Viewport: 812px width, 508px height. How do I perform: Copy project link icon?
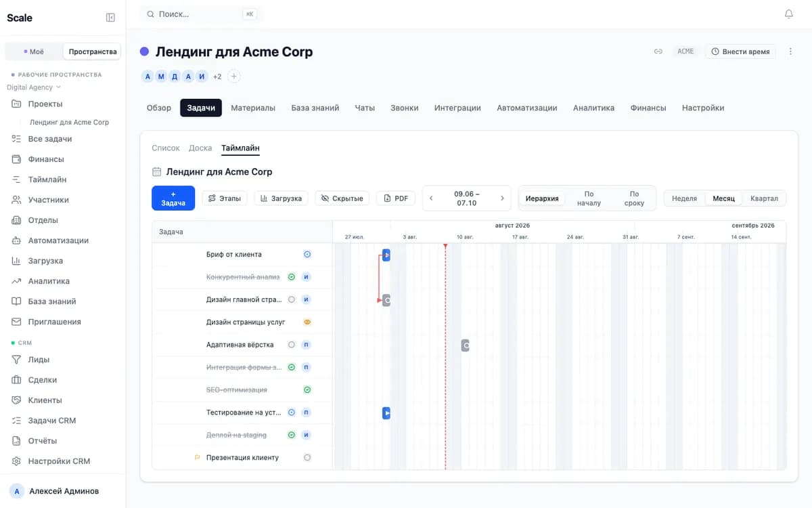tap(658, 51)
